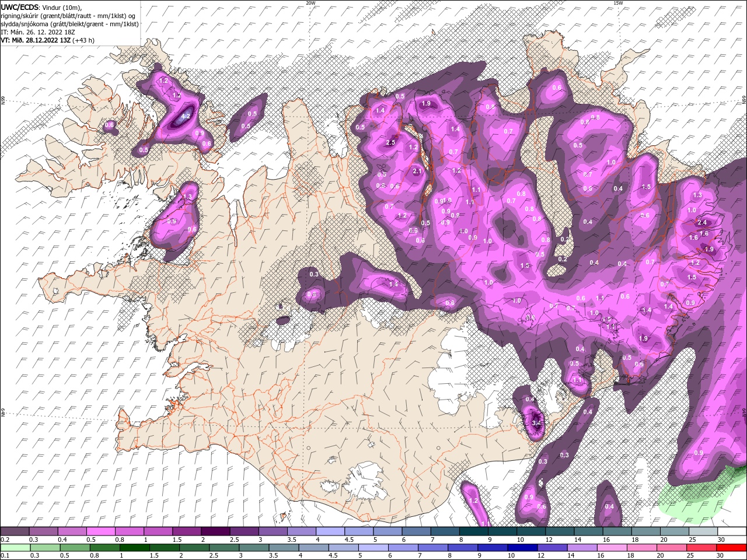747x560 pixels.
Task: Pick the bright pink 0.5–0.8 snow legend swatch
Action: [x=101, y=531]
